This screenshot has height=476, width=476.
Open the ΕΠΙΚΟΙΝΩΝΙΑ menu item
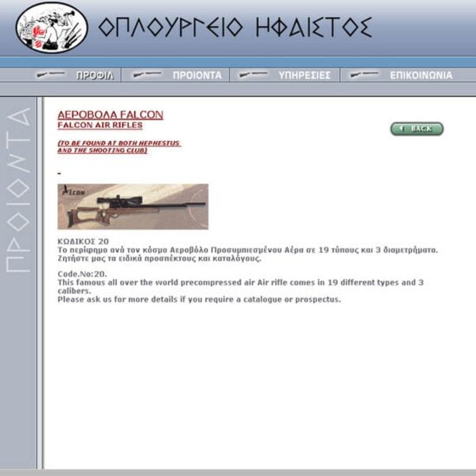[x=421, y=75]
